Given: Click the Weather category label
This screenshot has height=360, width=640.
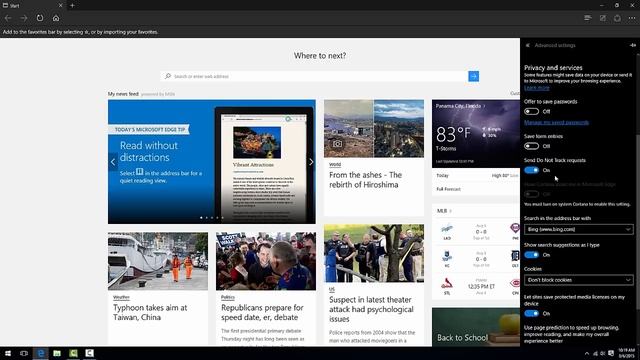Looking at the screenshot, I should point(121,297).
